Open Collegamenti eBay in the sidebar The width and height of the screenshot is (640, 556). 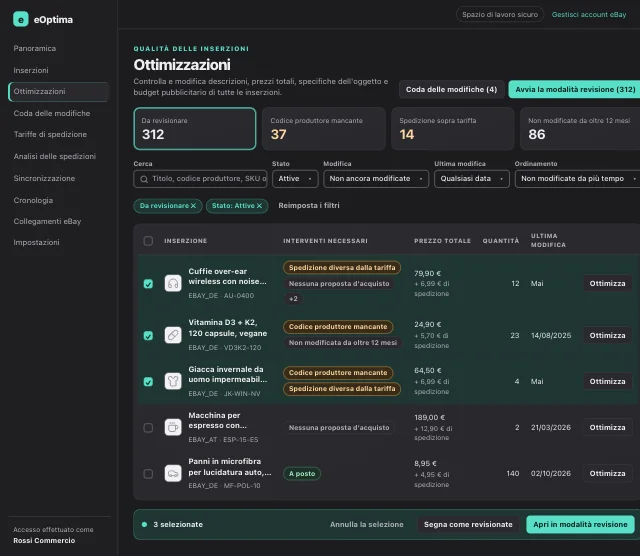(47, 221)
